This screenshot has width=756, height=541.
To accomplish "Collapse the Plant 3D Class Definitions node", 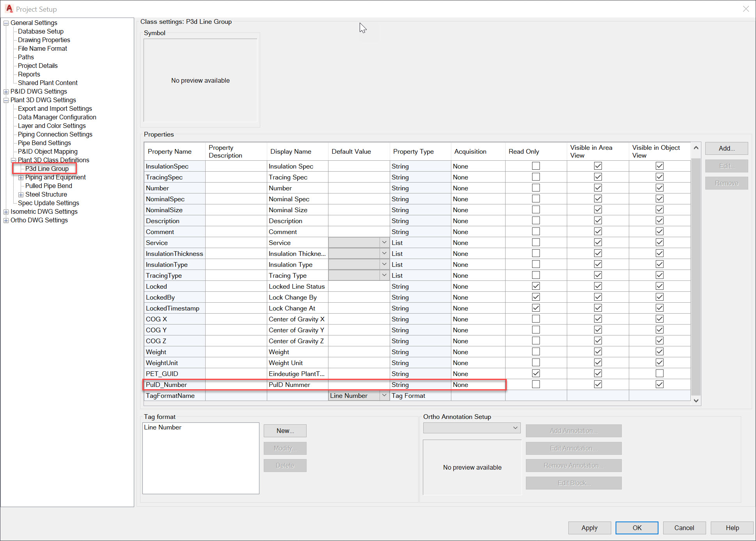I will [13, 160].
